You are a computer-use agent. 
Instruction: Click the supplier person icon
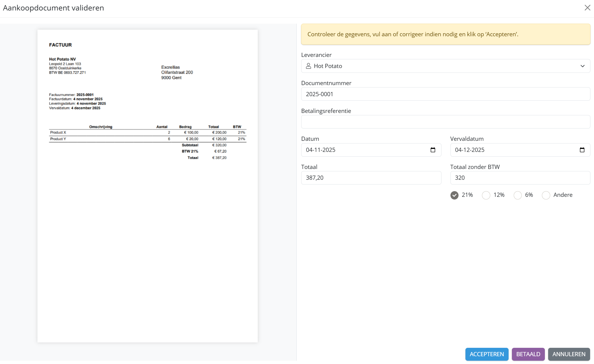(x=308, y=66)
